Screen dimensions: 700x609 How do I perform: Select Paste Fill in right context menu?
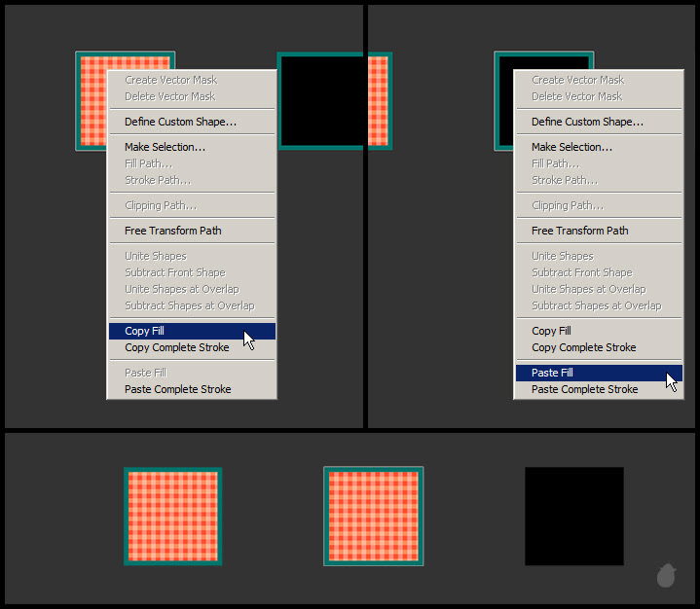click(599, 373)
